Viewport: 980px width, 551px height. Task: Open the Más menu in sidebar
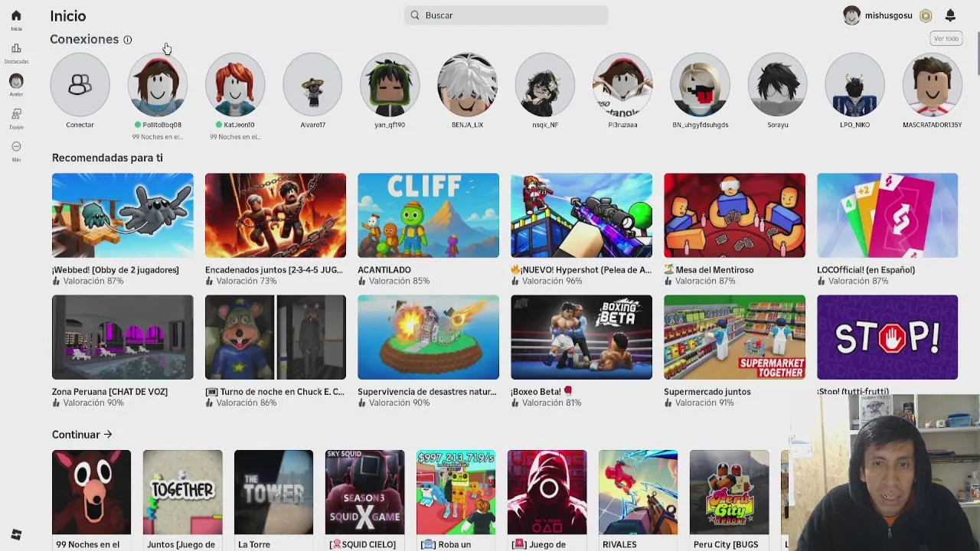coord(16,147)
